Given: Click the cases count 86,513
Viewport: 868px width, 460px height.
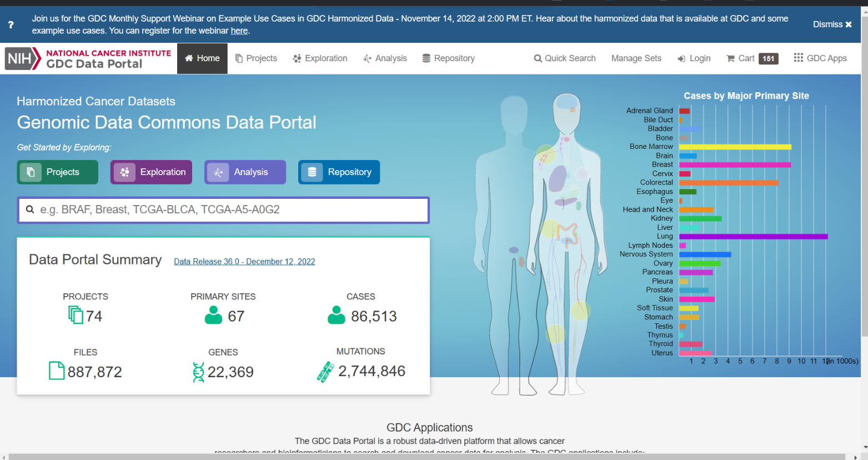Looking at the screenshot, I should (x=374, y=317).
